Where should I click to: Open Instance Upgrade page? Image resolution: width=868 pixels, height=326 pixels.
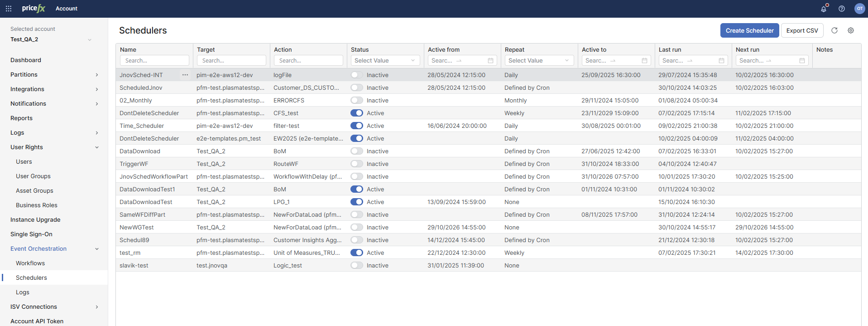35,219
